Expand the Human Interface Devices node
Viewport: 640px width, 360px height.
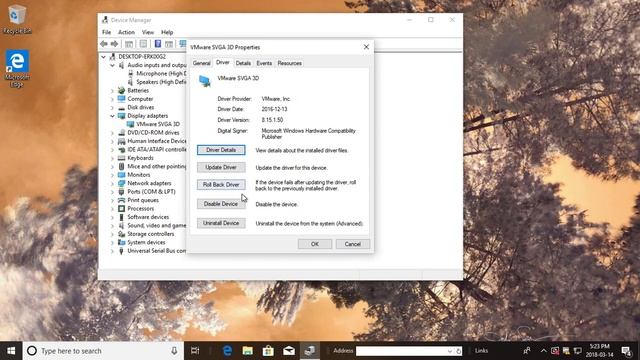(112, 141)
